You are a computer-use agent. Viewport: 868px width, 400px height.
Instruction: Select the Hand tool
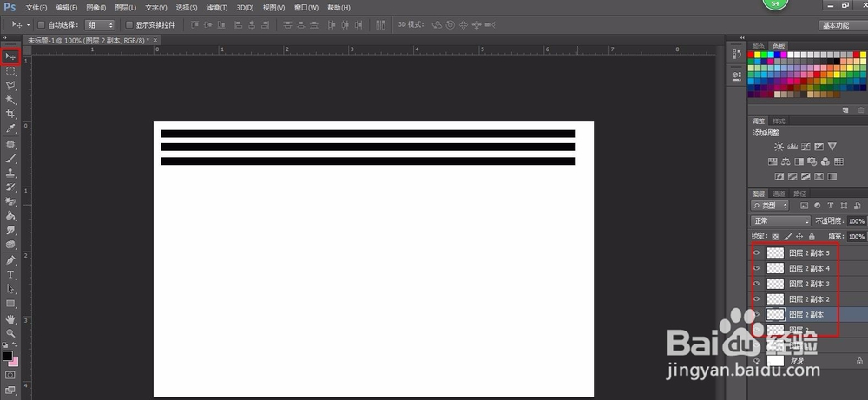pyautogui.click(x=10, y=319)
